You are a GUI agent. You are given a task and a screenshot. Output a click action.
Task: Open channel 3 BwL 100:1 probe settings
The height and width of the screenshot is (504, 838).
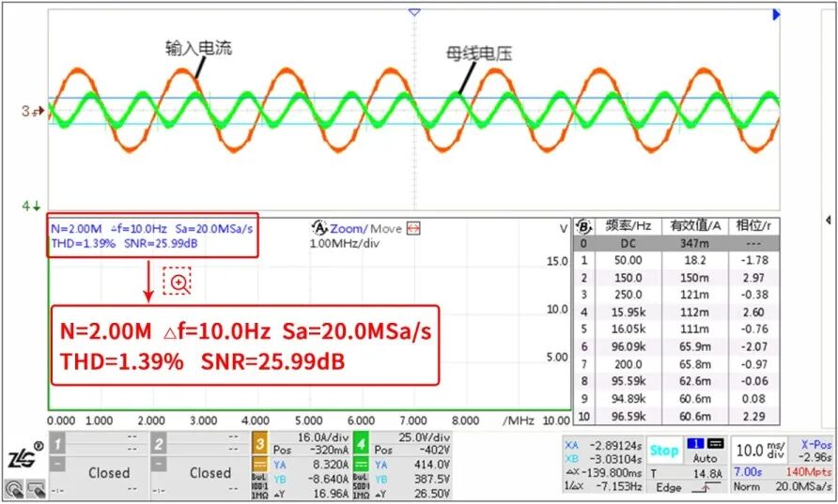tap(259, 485)
